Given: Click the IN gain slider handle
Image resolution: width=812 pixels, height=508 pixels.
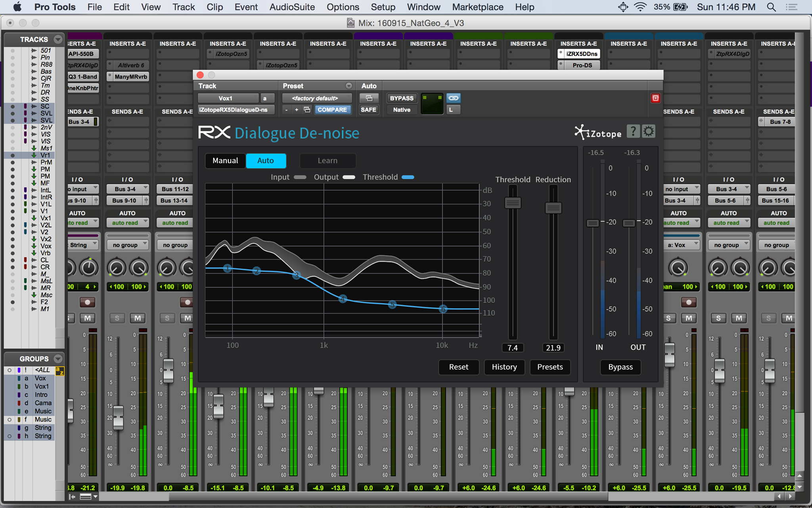Looking at the screenshot, I should [x=593, y=223].
